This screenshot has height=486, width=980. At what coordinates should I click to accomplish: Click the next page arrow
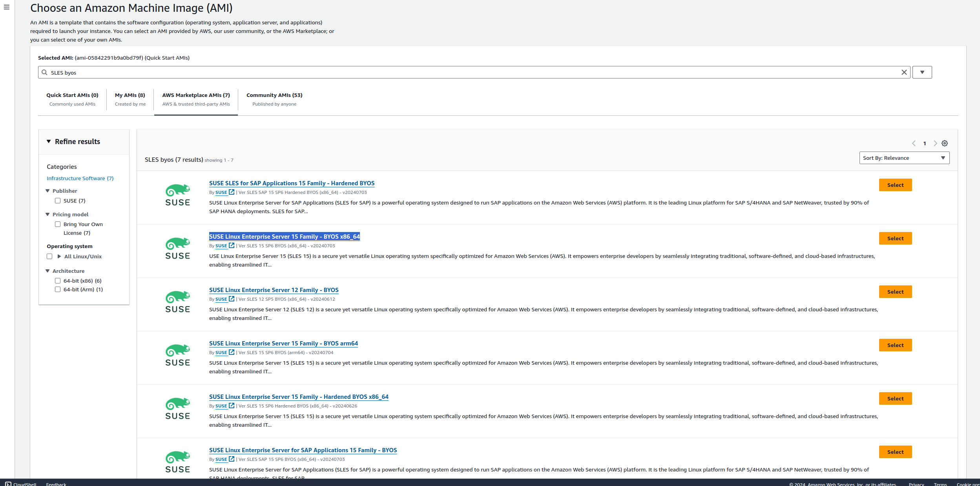[x=935, y=143]
